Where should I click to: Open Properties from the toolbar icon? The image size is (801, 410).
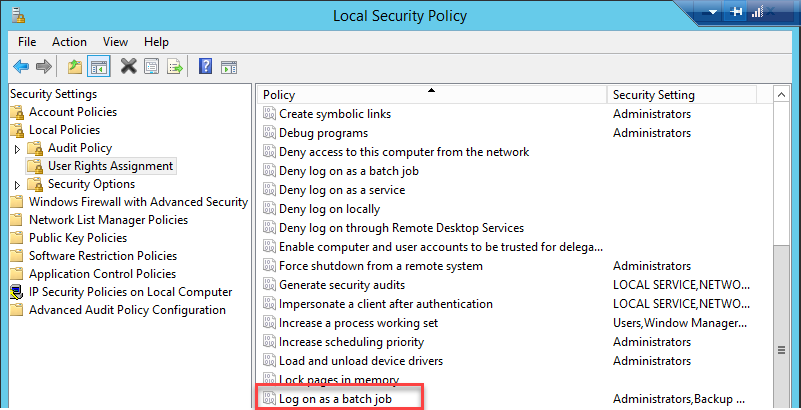pyautogui.click(x=151, y=67)
